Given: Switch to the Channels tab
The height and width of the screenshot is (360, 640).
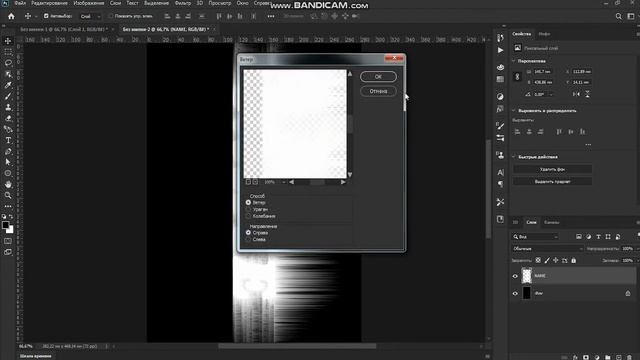Looking at the screenshot, I should point(551,222).
